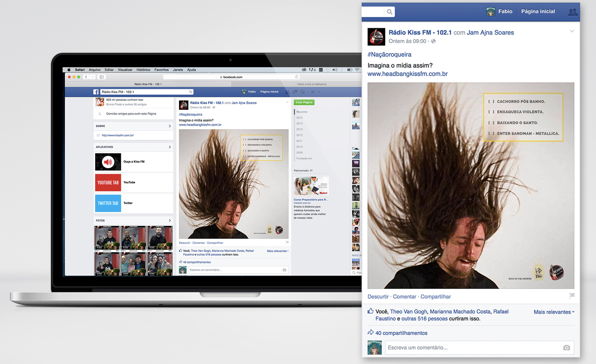Open the friend requests icon in the enlarged panel

tap(573, 12)
